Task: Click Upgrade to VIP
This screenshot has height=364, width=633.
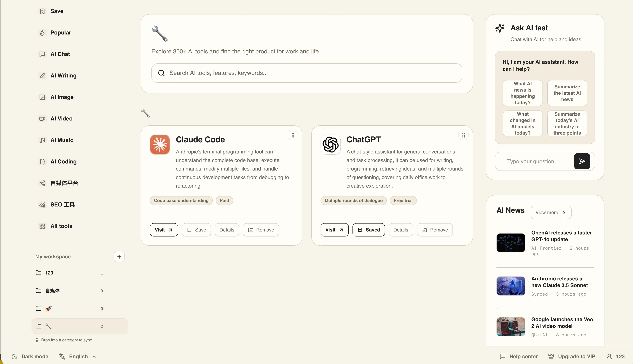Action: click(571, 357)
